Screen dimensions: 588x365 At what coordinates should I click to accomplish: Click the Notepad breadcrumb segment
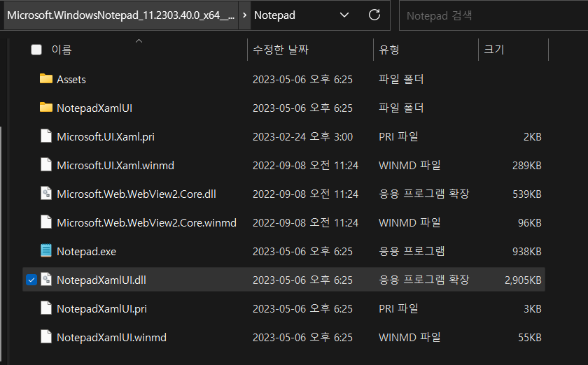click(x=274, y=15)
